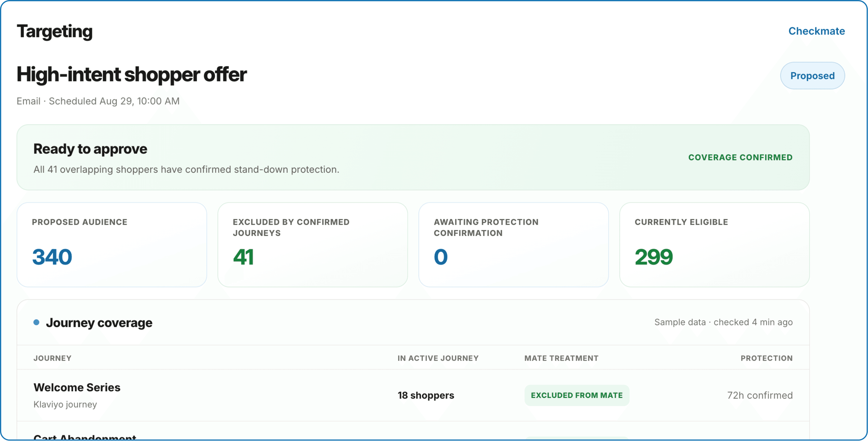The image size is (868, 441).
Task: Click the JOURNEY column header
Action: 52,358
